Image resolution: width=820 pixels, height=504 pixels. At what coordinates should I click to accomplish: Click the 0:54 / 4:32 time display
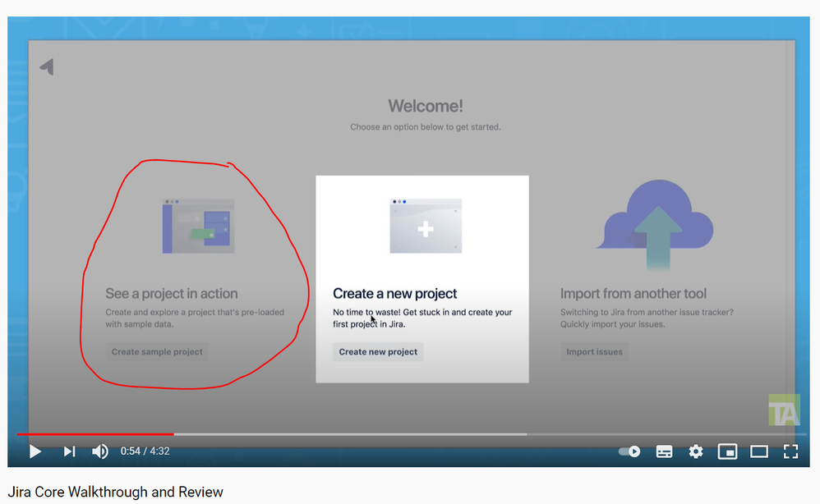145,451
